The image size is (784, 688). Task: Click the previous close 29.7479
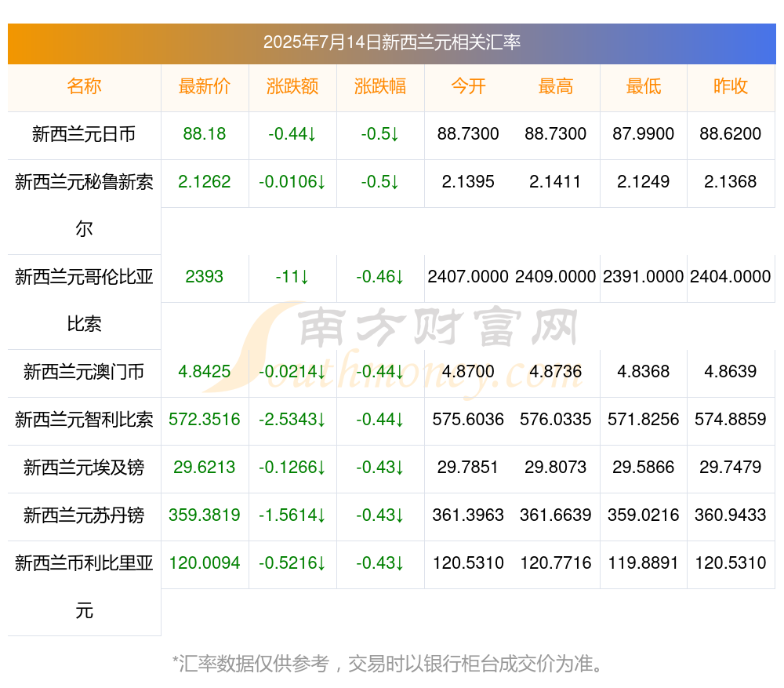[731, 468]
